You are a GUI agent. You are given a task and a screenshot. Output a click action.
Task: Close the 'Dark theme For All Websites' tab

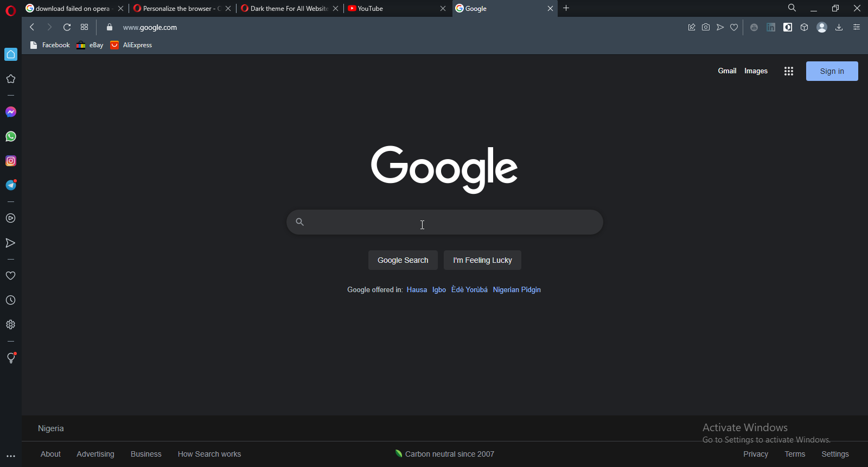336,9
